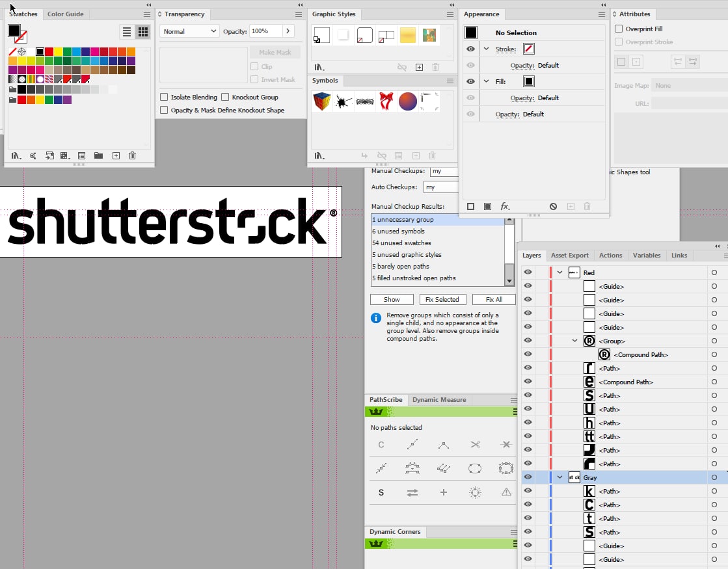Image resolution: width=728 pixels, height=569 pixels.
Task: Click Fix All button
Action: pos(494,300)
